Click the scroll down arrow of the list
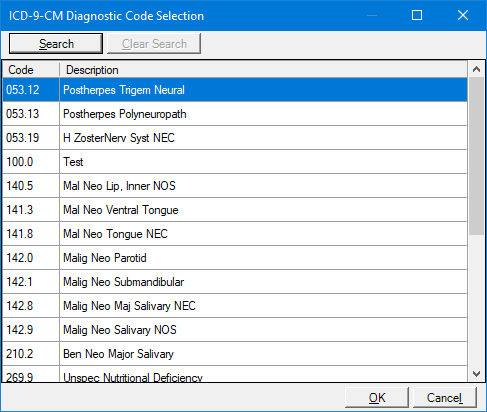 pyautogui.click(x=476, y=374)
